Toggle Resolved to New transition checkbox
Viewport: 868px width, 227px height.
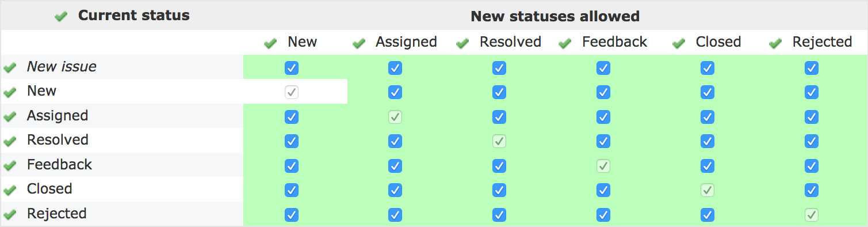[x=292, y=141]
